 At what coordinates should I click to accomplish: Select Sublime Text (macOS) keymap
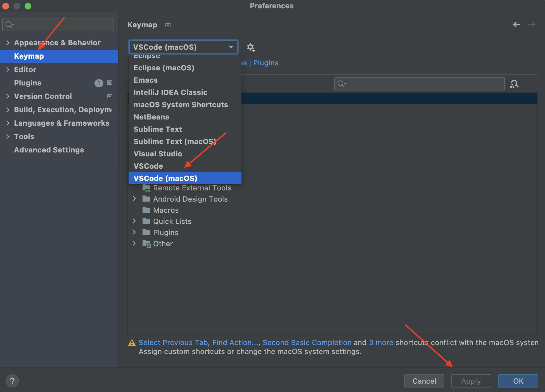[x=185, y=142]
